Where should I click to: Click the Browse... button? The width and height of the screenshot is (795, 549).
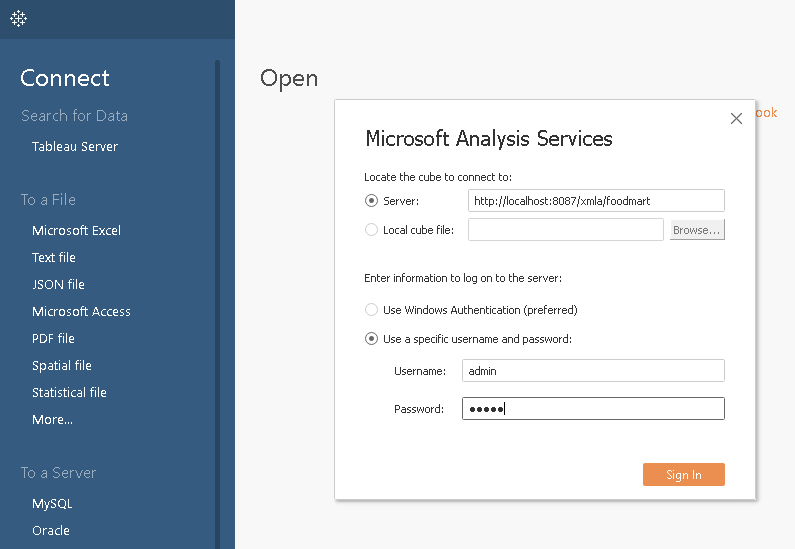click(x=697, y=230)
